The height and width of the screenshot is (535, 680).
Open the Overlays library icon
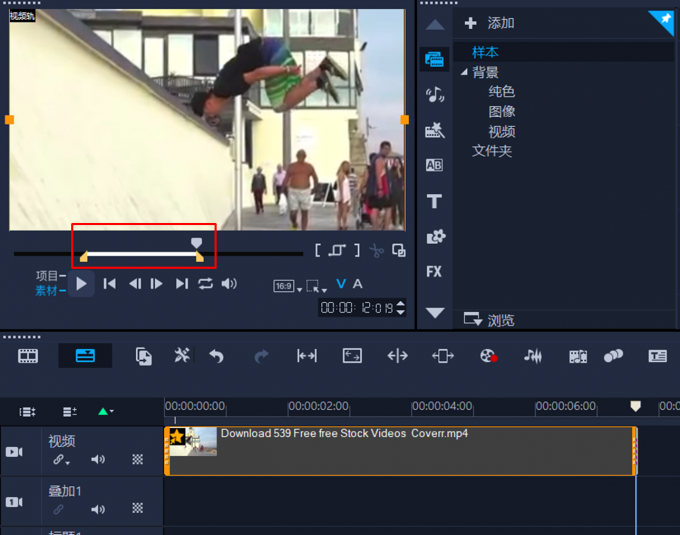click(x=435, y=237)
